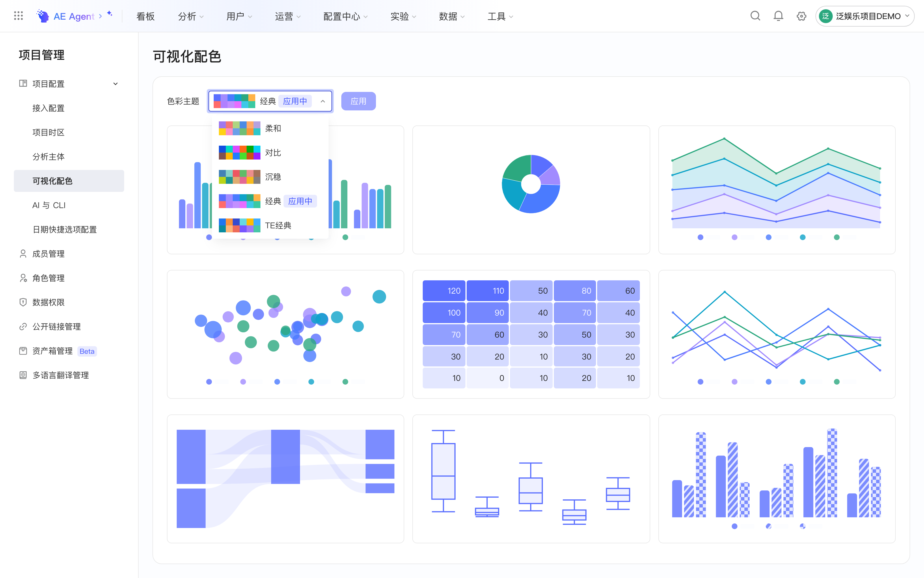924x578 pixels.
Task: Expand the 分析 menu
Action: pyautogui.click(x=191, y=16)
